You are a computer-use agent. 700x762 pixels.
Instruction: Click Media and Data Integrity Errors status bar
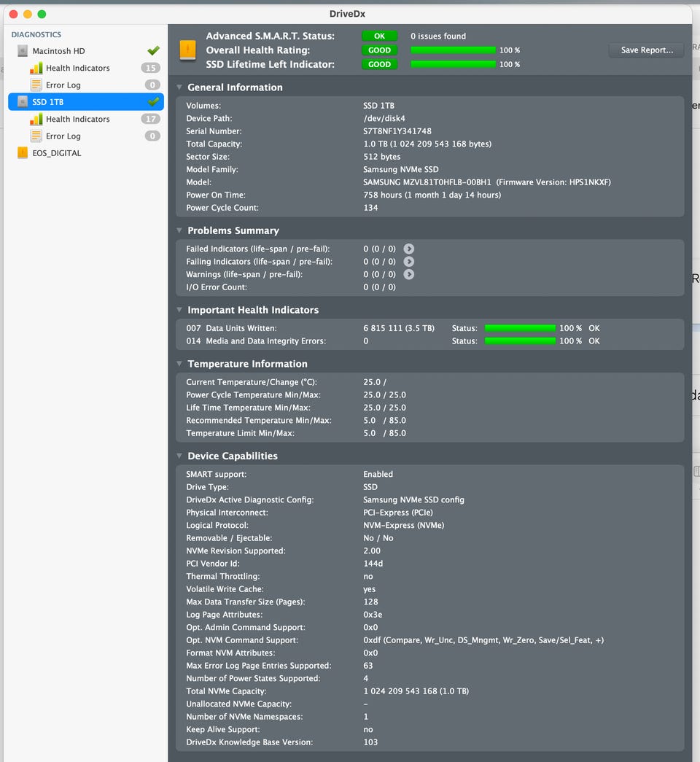[x=520, y=341]
